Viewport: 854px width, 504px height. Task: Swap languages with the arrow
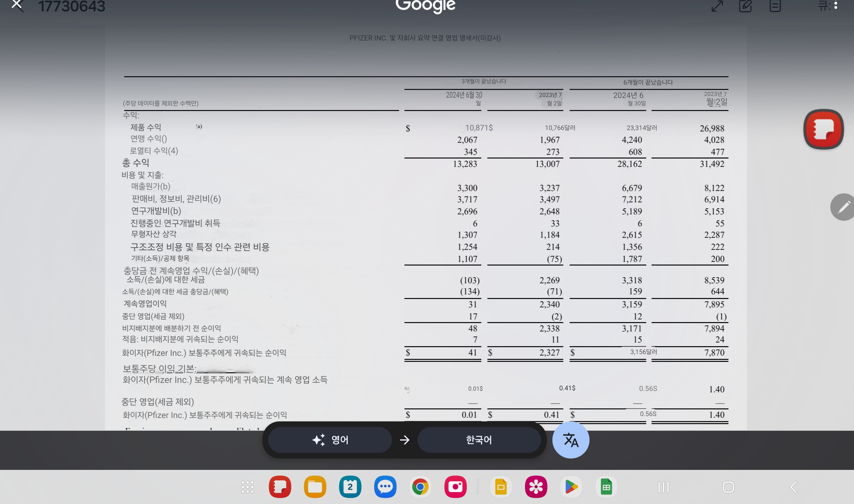(404, 440)
